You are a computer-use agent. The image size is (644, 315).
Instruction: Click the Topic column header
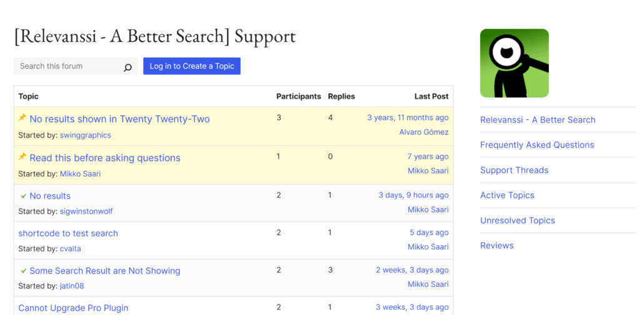(x=28, y=96)
